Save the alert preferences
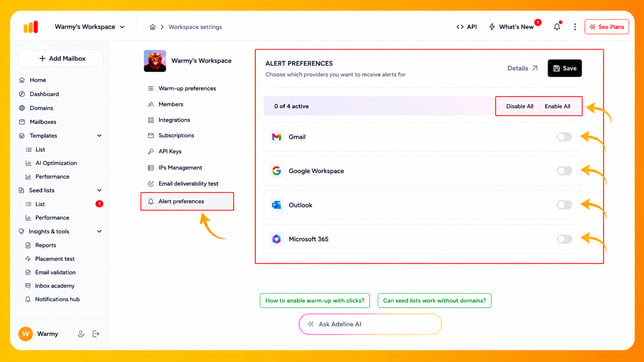 (x=564, y=68)
